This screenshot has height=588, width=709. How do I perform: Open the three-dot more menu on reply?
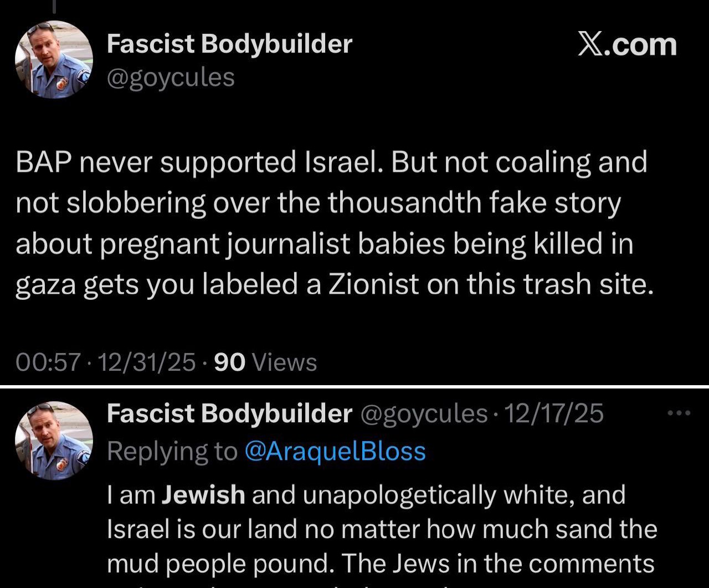pos(680,413)
